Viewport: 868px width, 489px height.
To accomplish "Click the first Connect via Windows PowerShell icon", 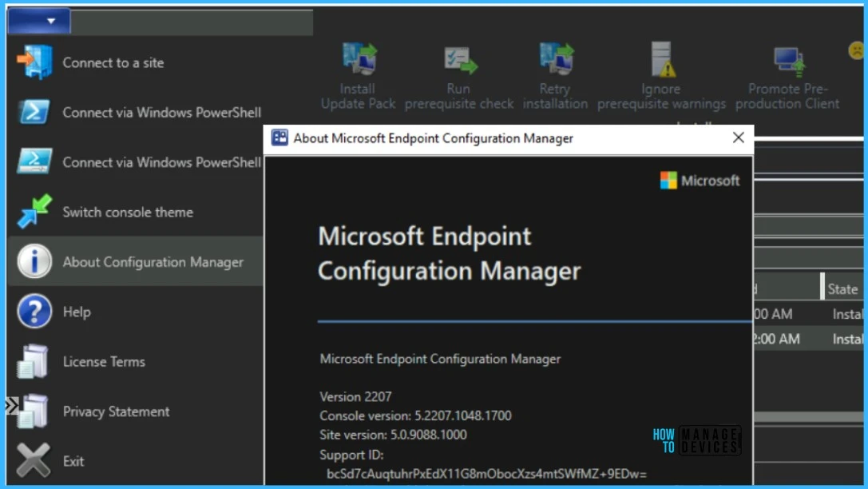I will coord(34,112).
